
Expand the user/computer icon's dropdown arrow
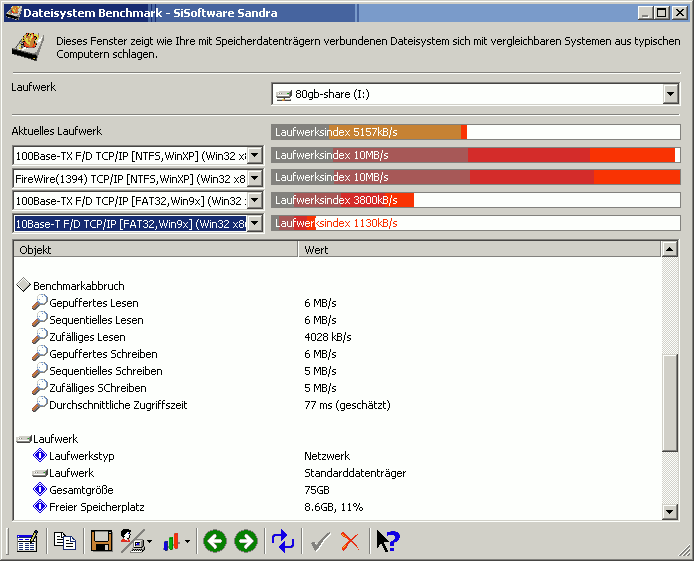[x=150, y=542]
